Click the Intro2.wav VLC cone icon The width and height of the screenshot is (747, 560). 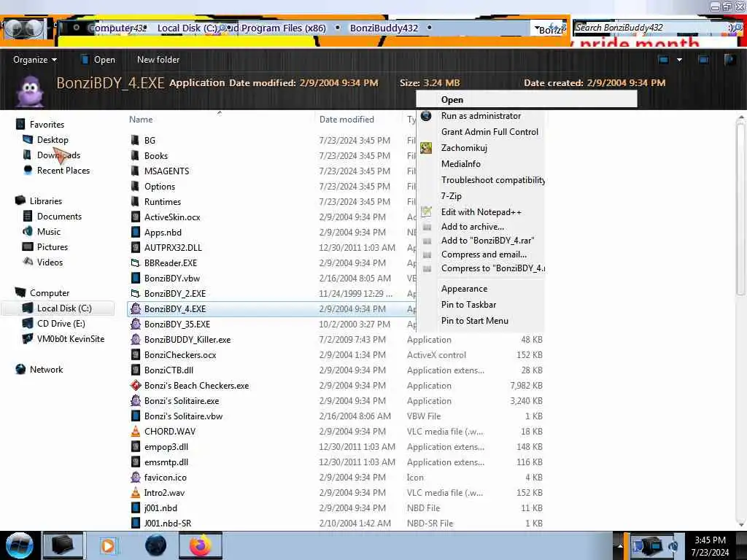[x=135, y=492]
